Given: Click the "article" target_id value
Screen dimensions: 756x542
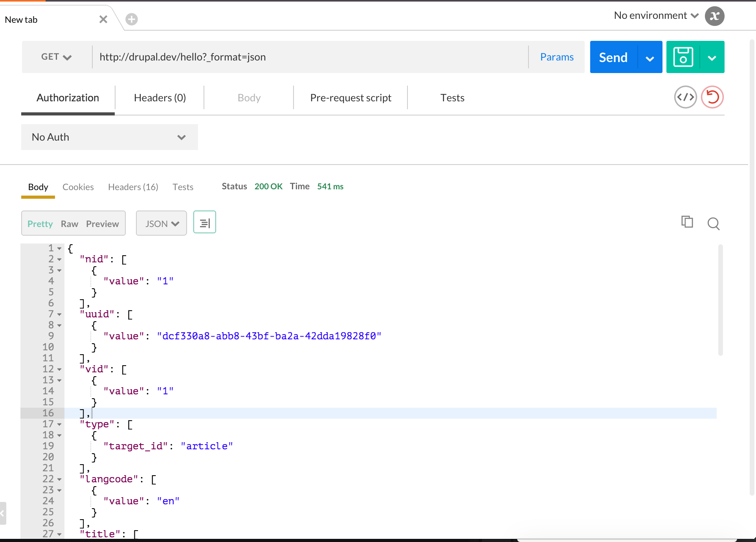Looking at the screenshot, I should tap(207, 446).
